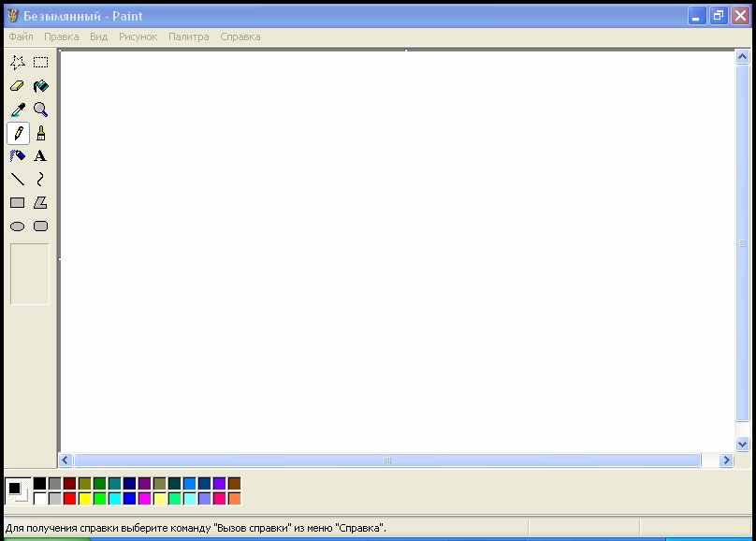Image resolution: width=756 pixels, height=541 pixels.
Task: Open the Справка menu
Action: 240,37
